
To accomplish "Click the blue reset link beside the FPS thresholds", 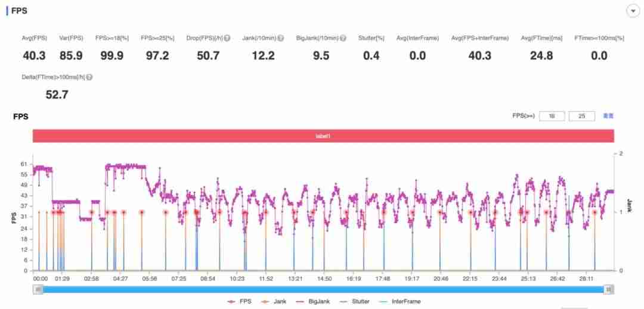I will pyautogui.click(x=608, y=116).
